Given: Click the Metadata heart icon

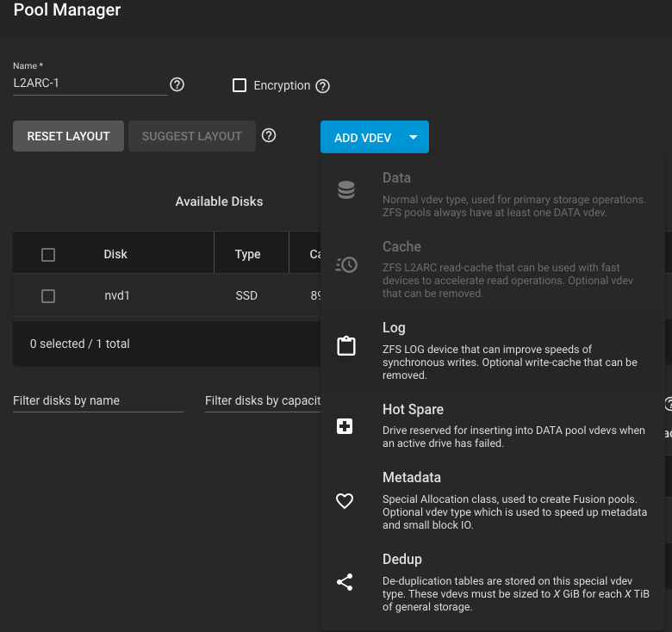Looking at the screenshot, I should (x=345, y=500).
